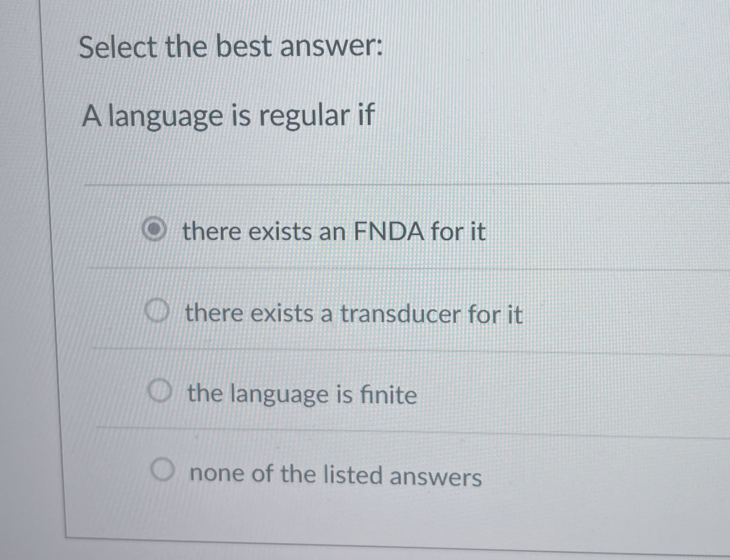Click the text 'none of the listed answers'

coord(335,472)
